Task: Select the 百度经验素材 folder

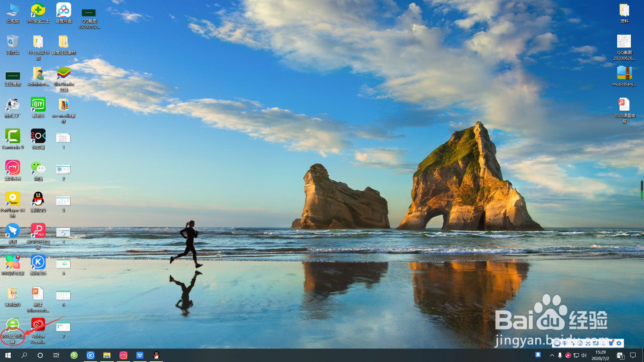Action: pos(64,45)
